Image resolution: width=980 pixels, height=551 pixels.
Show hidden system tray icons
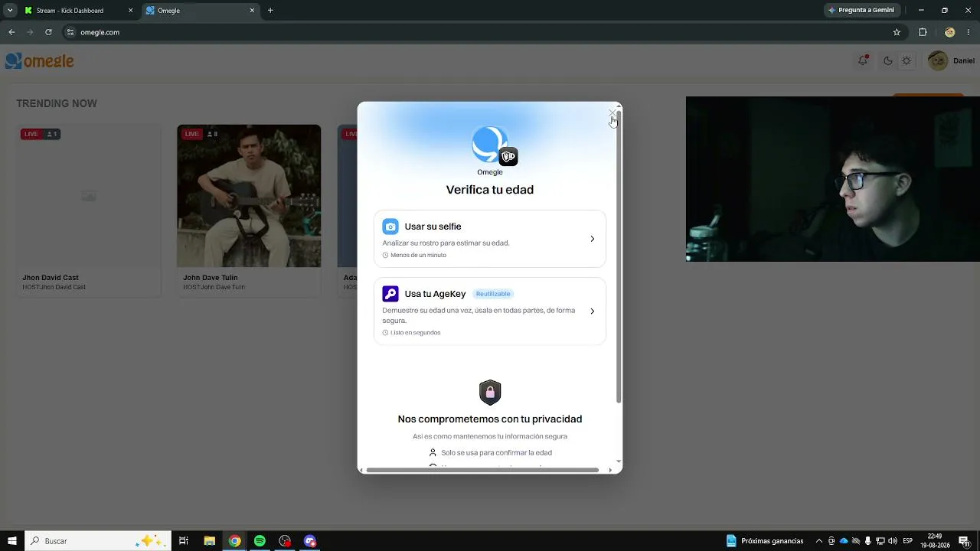819,541
